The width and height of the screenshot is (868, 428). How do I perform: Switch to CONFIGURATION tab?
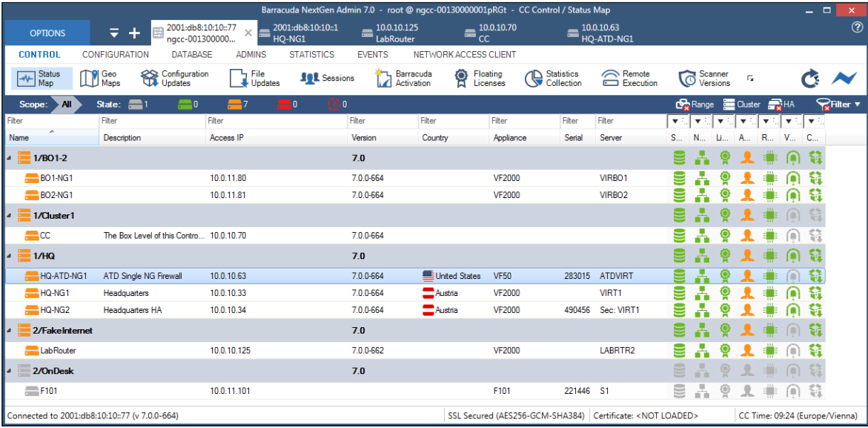pos(116,55)
